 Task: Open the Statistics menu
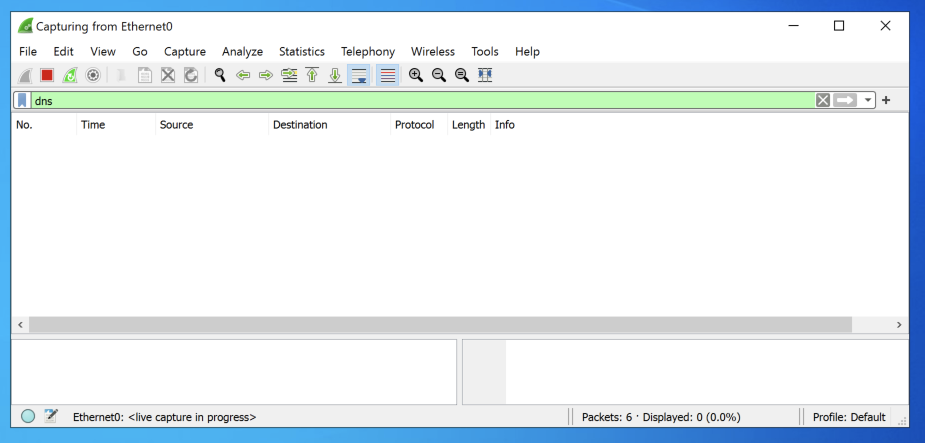(x=302, y=51)
